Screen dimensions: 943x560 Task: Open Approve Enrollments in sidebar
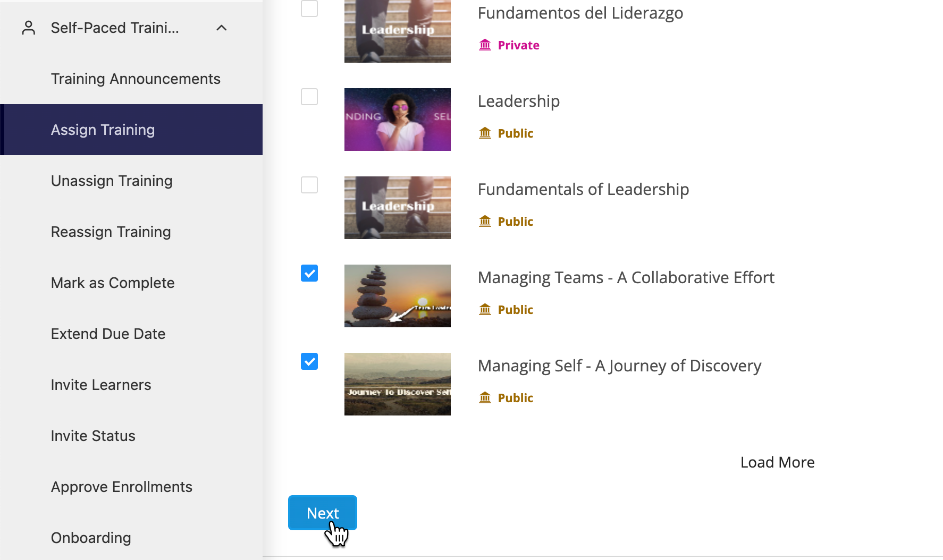coord(122,487)
